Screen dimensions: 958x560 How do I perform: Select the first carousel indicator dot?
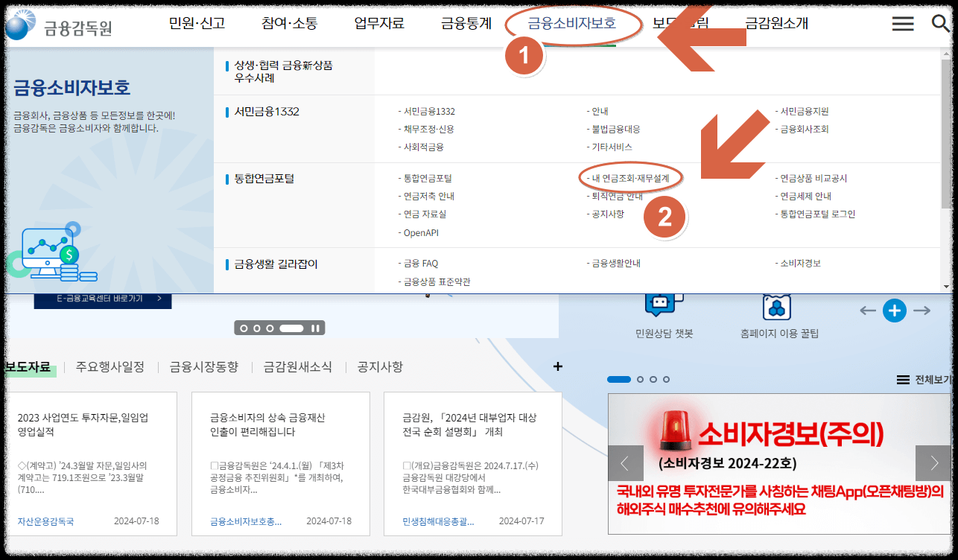243,328
